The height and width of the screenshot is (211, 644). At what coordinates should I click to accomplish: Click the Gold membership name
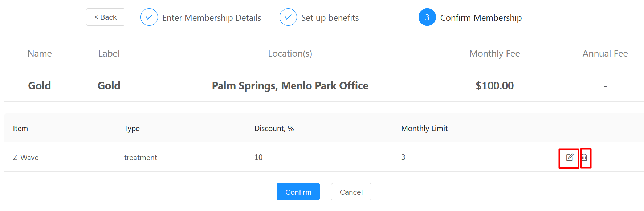(x=39, y=85)
